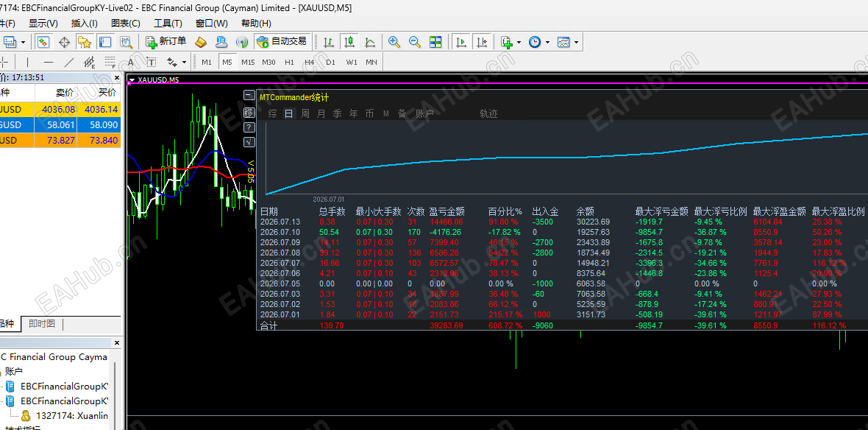Expand the templates dropdown arrow
868x430 pixels.
coord(576,42)
